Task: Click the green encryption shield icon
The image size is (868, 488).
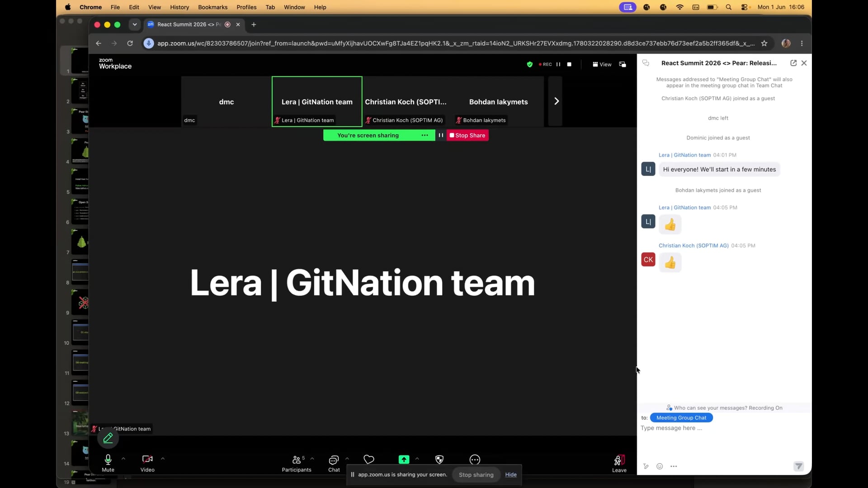Action: [x=530, y=64]
